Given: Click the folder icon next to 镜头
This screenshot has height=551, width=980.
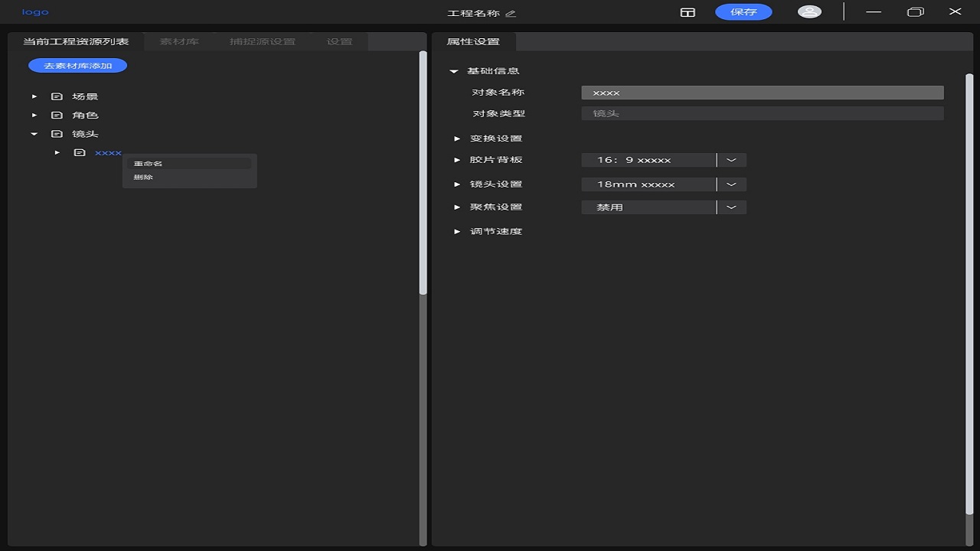Looking at the screenshot, I should tap(57, 134).
